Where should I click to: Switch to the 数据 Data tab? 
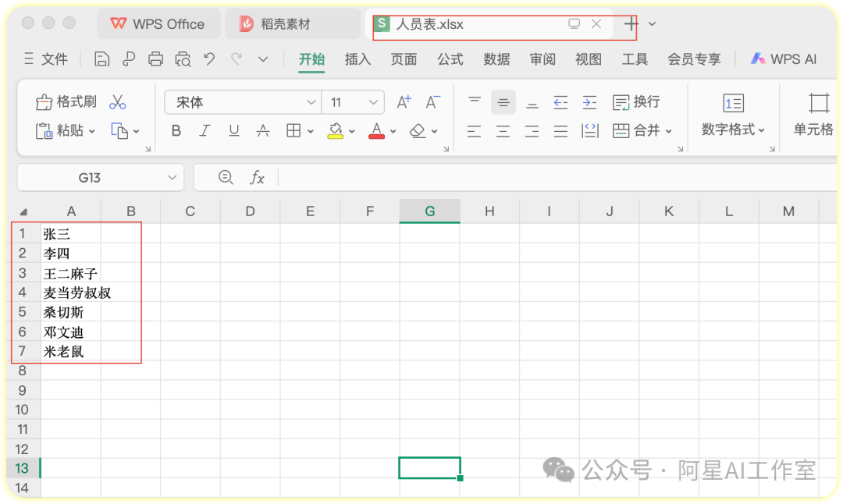point(496,59)
